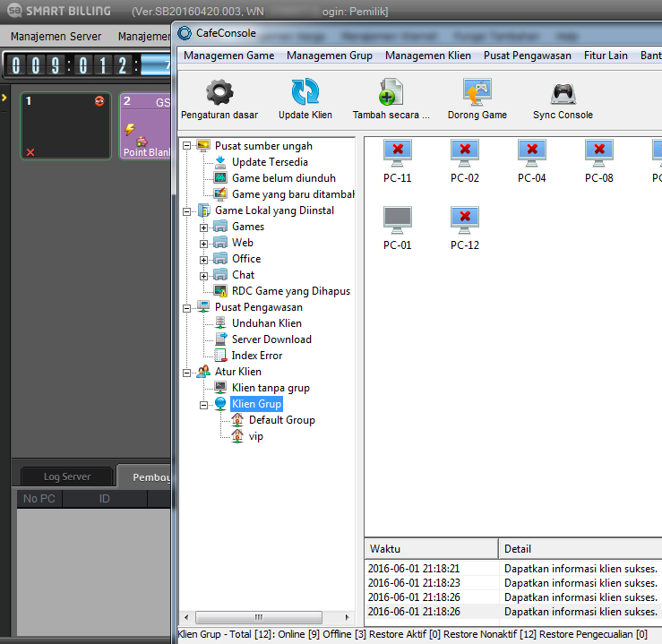
Task: Select RDC Game yang Dihapus node
Action: (x=291, y=291)
